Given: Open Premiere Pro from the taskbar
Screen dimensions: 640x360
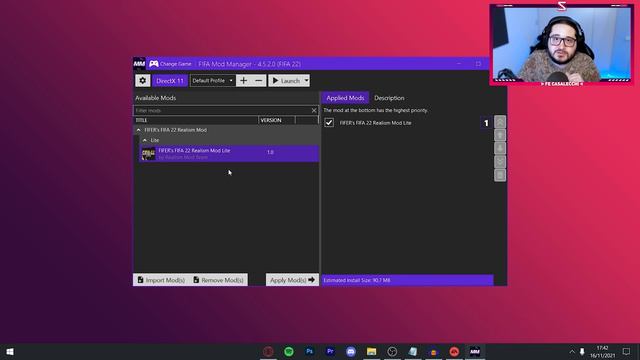Looking at the screenshot, I should coord(330,351).
